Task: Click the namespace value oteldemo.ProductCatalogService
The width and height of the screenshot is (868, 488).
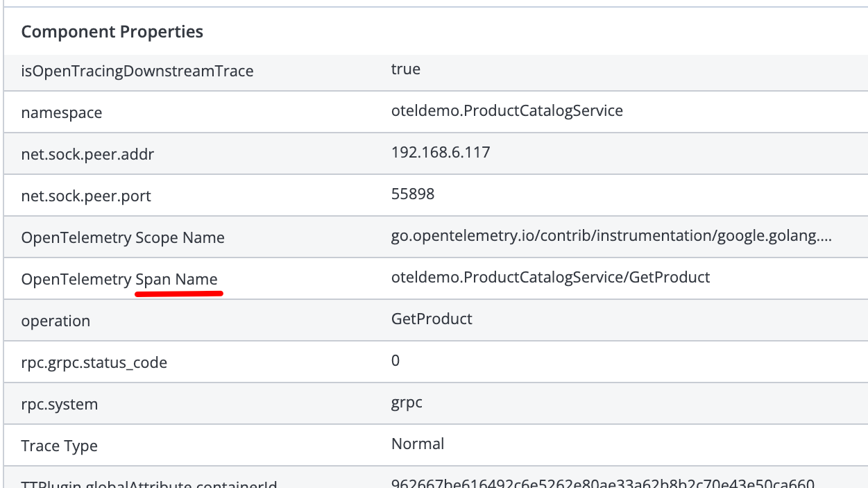Action: click(507, 110)
